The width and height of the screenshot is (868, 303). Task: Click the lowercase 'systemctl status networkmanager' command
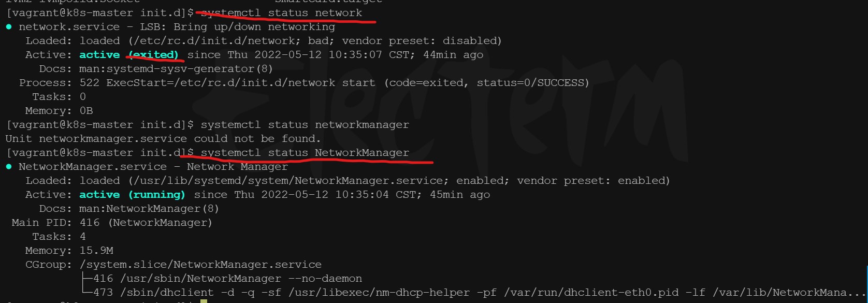(305, 124)
